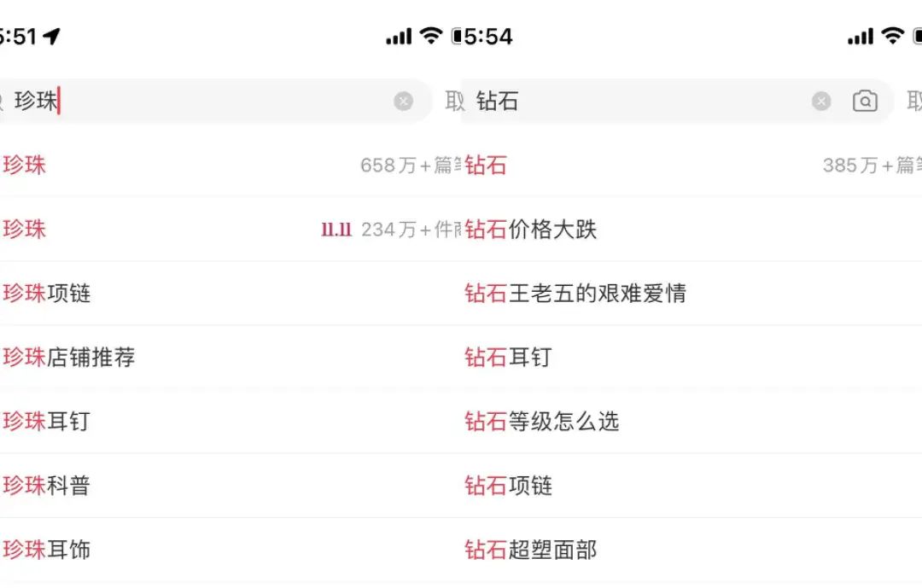Clear the 珍珠 search field text

(403, 102)
